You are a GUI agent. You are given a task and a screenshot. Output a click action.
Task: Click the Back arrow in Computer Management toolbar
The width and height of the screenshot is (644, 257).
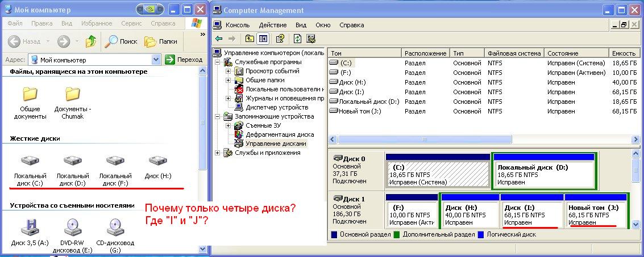click(x=219, y=39)
